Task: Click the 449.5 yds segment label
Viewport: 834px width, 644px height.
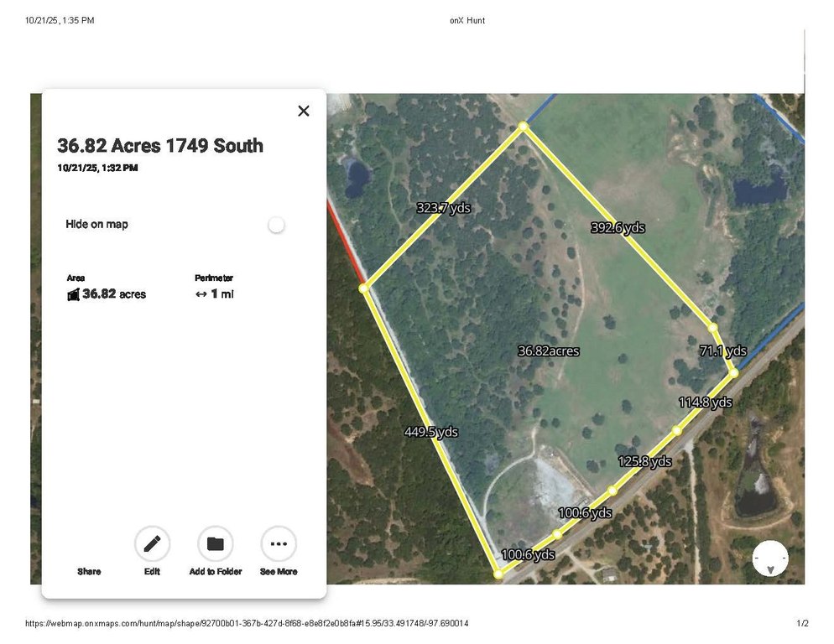Action: [431, 432]
